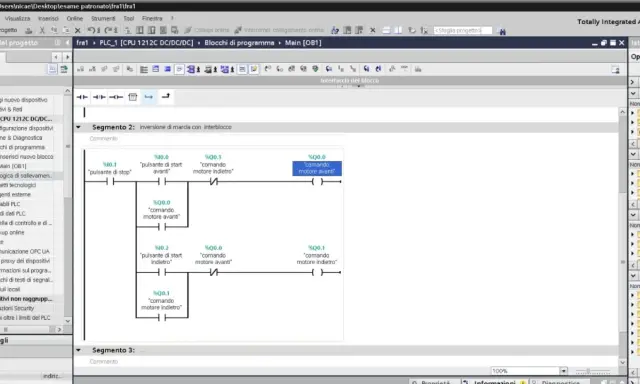This screenshot has height=384, width=640.
Task: Click the X icon near split-window icons
Action: [x=372, y=30]
